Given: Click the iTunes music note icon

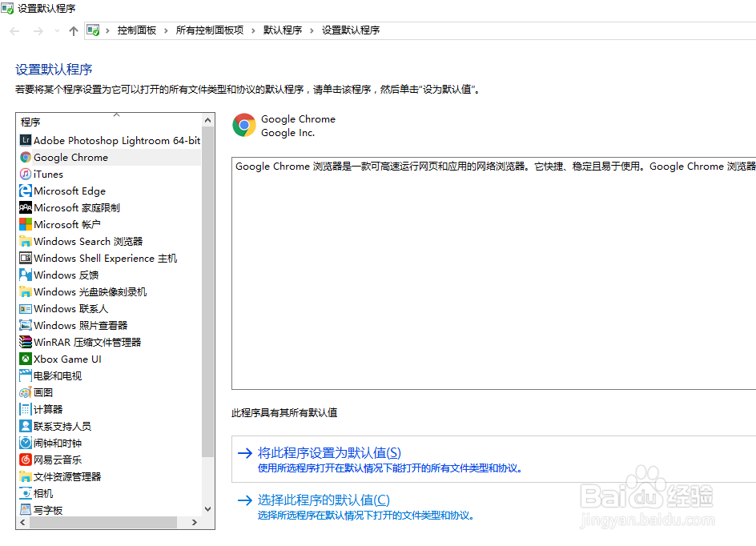Looking at the screenshot, I should tap(26, 174).
